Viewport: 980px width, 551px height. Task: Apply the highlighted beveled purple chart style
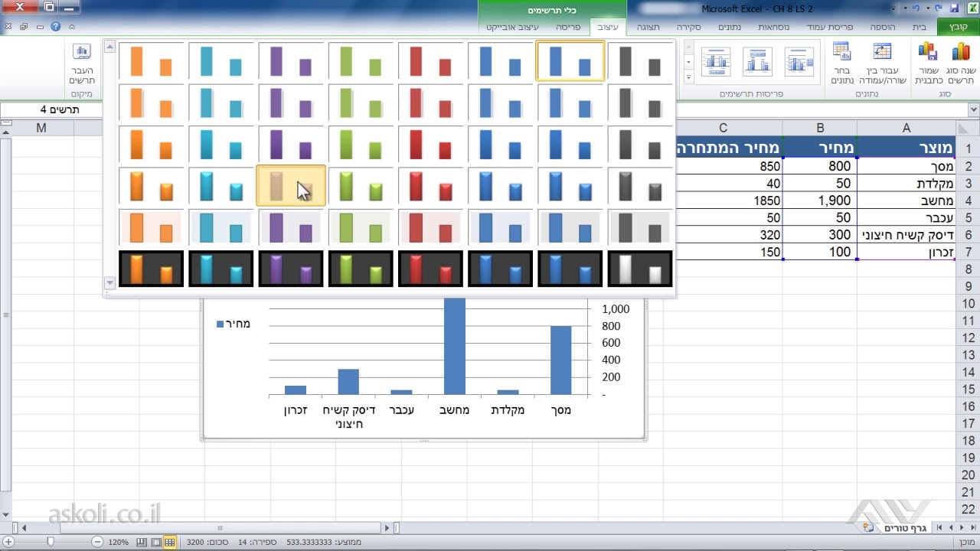(291, 186)
